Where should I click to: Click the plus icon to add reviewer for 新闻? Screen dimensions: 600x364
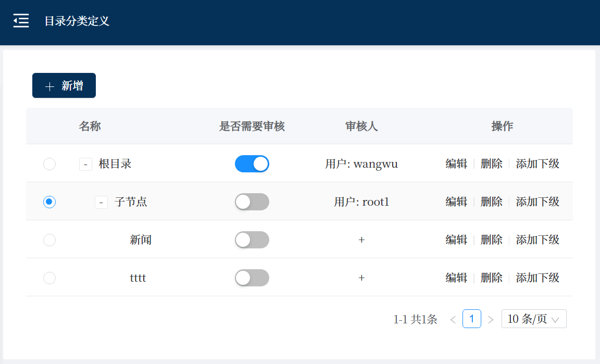pos(361,240)
